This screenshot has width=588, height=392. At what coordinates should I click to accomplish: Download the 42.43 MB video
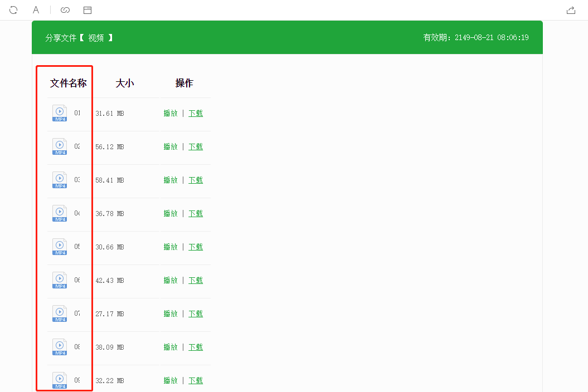[196, 280]
